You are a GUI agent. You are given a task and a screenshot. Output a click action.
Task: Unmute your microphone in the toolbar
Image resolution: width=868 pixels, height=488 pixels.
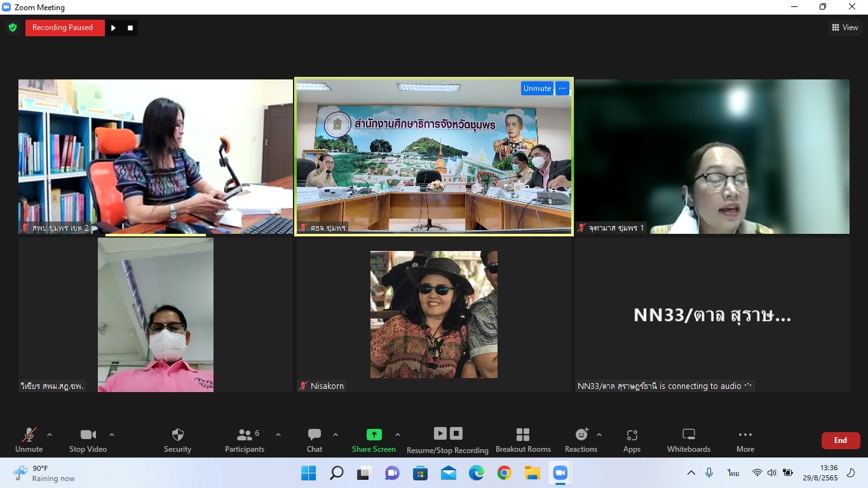coord(29,440)
